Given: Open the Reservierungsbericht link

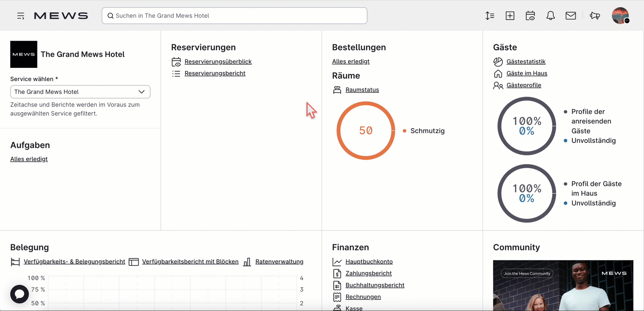Looking at the screenshot, I should [215, 73].
